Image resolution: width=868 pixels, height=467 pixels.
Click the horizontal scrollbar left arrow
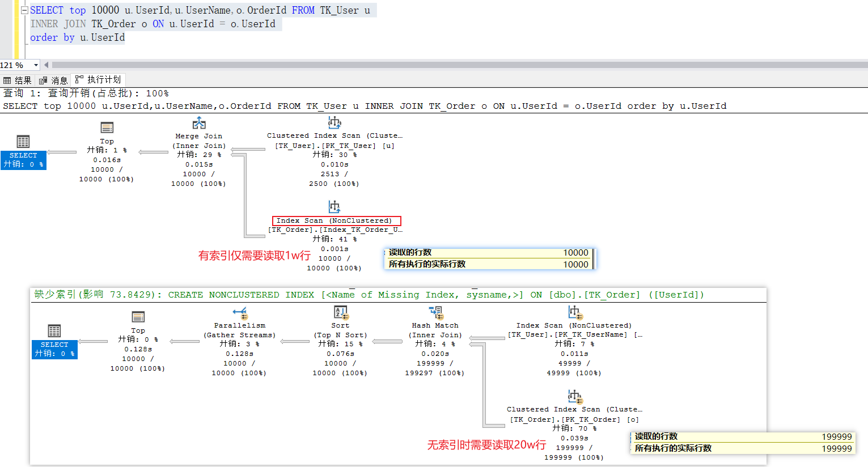(x=46, y=65)
